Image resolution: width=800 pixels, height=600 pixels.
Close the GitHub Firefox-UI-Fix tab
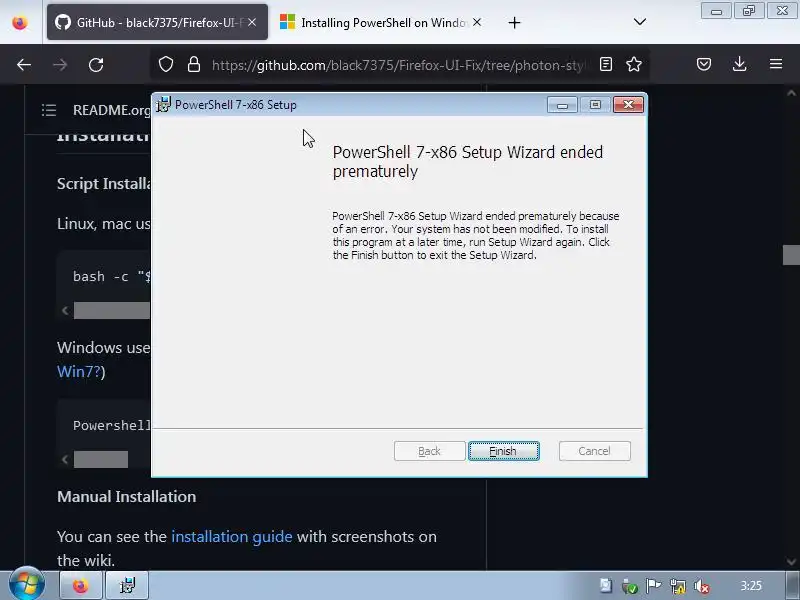point(252,22)
